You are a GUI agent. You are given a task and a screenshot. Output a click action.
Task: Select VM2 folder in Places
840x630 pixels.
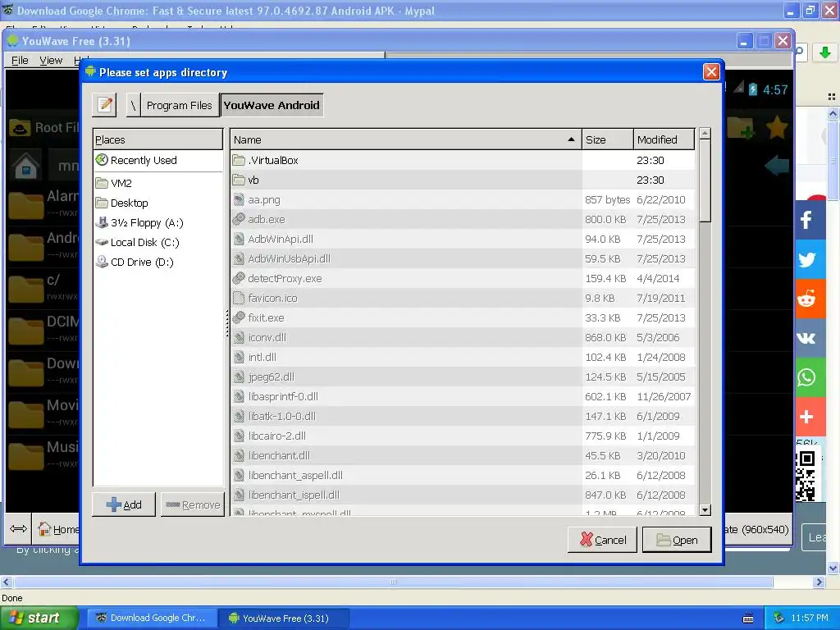(x=157, y=183)
